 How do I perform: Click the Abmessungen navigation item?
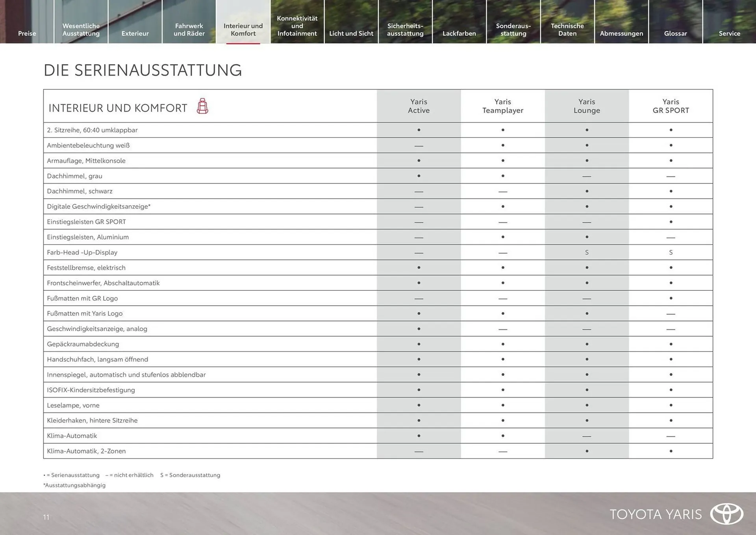point(621,33)
